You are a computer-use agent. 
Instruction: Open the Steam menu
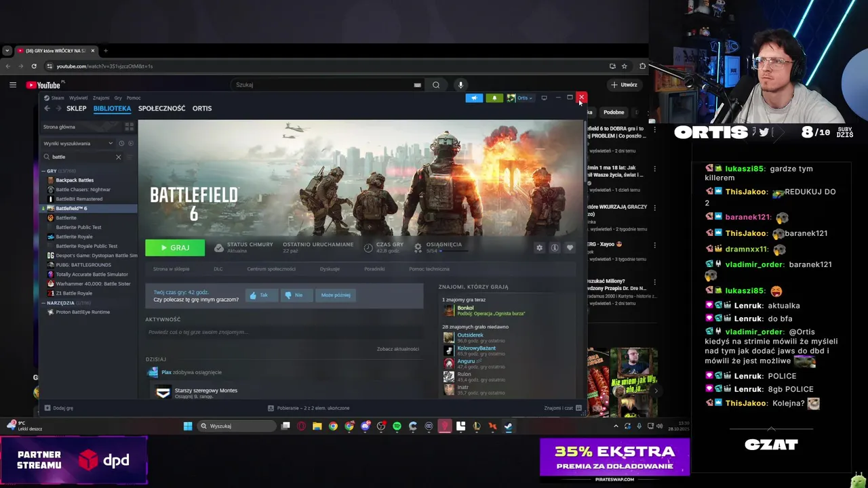(x=57, y=98)
